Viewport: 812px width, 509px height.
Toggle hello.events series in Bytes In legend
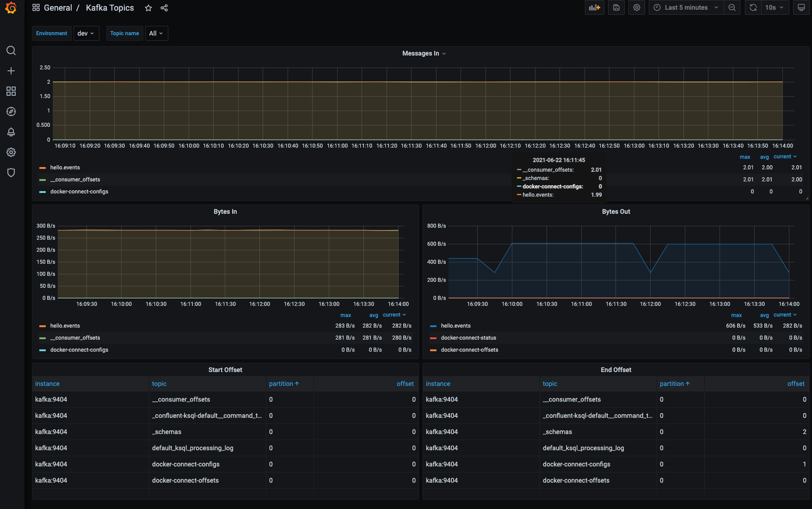tap(65, 326)
